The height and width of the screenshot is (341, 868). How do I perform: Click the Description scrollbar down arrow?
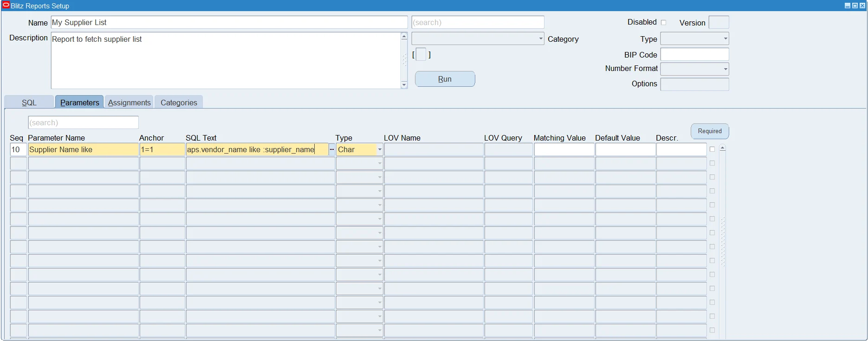pyautogui.click(x=404, y=84)
